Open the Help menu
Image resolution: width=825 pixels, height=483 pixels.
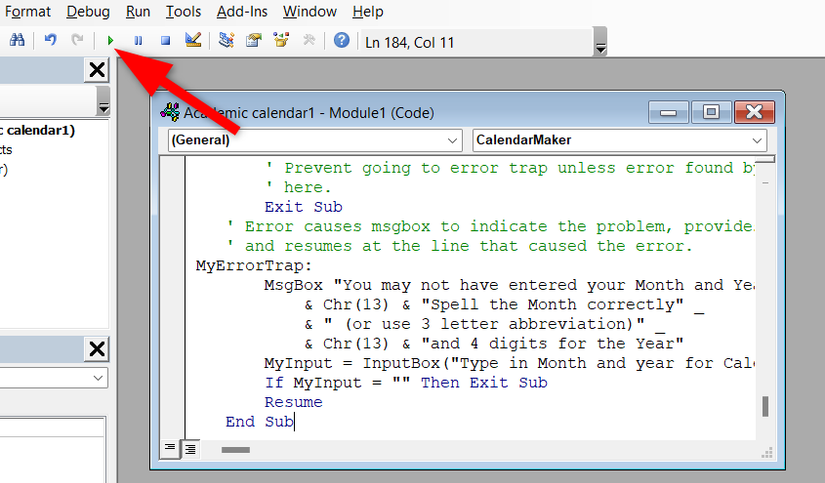coord(368,12)
